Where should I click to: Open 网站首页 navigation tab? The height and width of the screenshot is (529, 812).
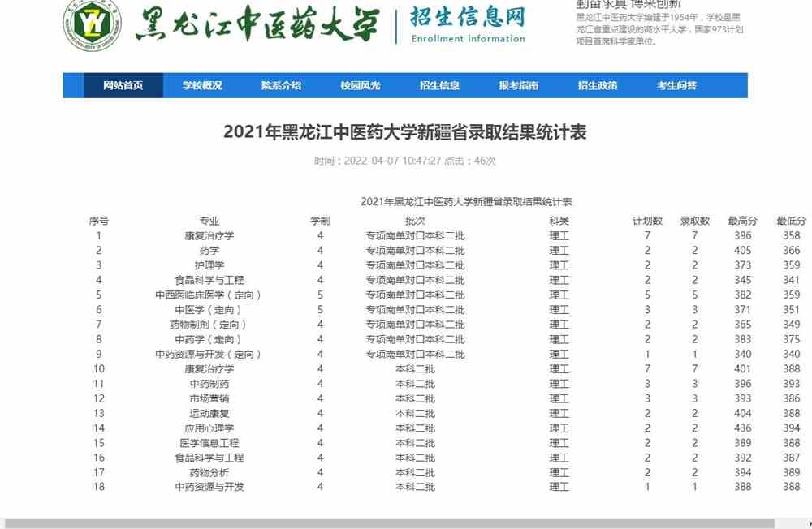[123, 85]
